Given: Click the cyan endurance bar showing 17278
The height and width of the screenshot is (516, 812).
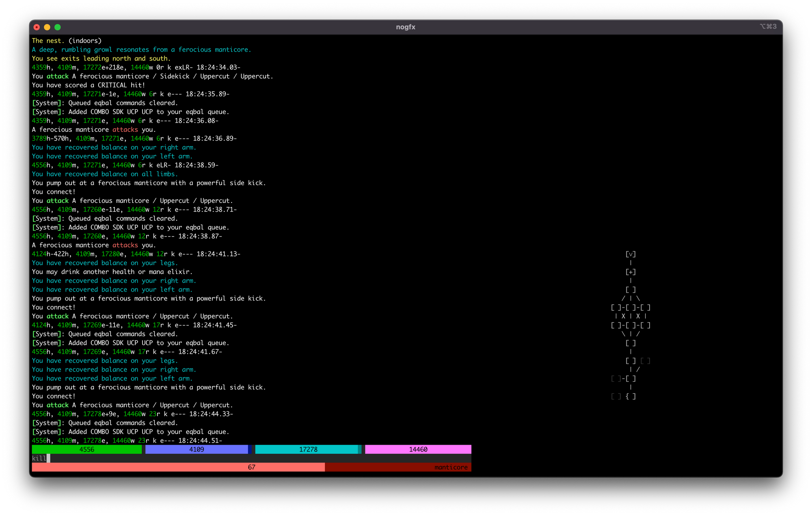Looking at the screenshot, I should 308,449.
